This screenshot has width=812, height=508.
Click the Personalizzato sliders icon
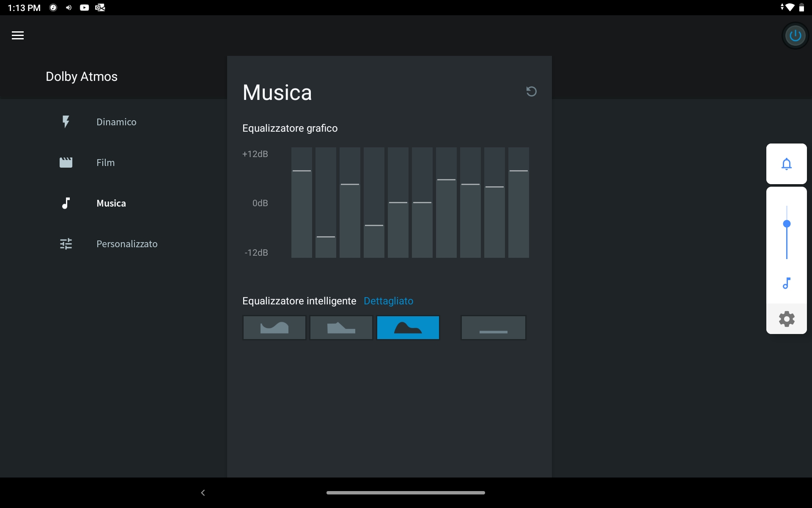click(66, 244)
